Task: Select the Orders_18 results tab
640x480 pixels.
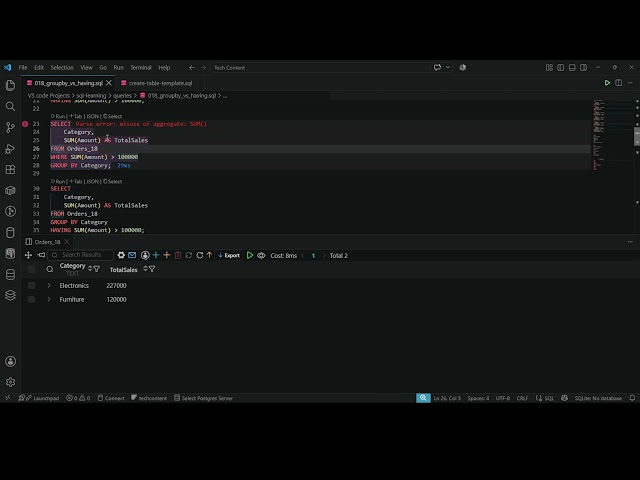Action: 47,242
